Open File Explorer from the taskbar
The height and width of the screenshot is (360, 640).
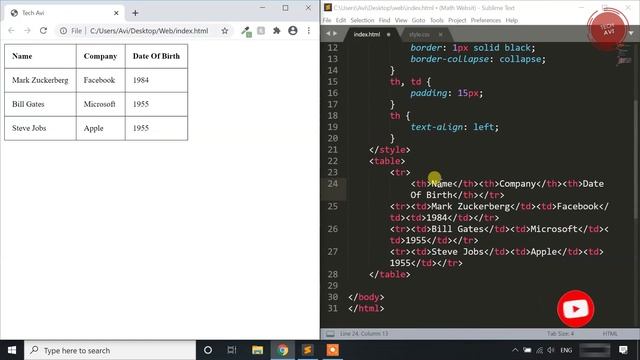tap(257, 350)
